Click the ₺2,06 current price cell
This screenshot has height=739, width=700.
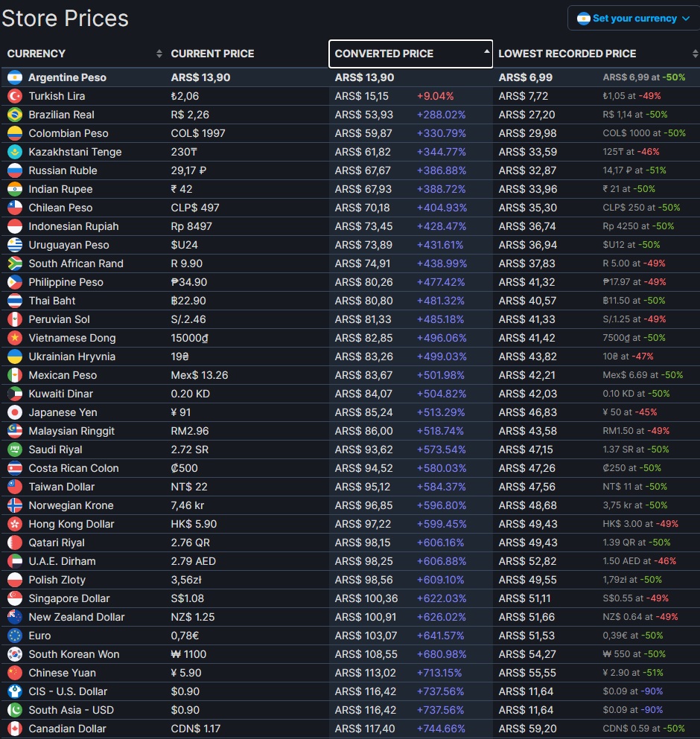pos(185,96)
